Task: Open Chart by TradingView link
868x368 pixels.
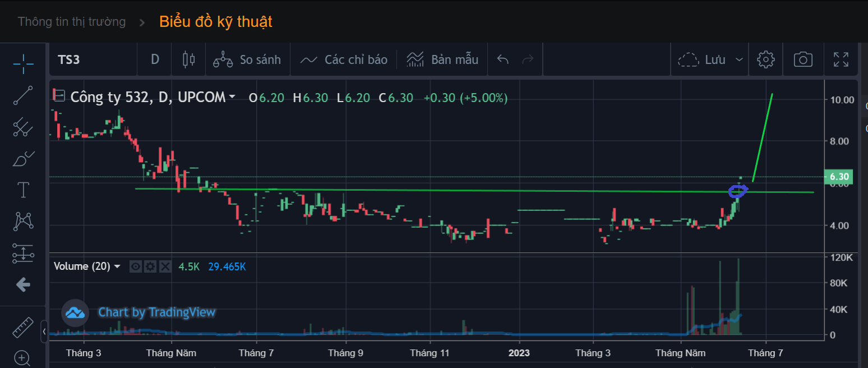Action: [157, 312]
